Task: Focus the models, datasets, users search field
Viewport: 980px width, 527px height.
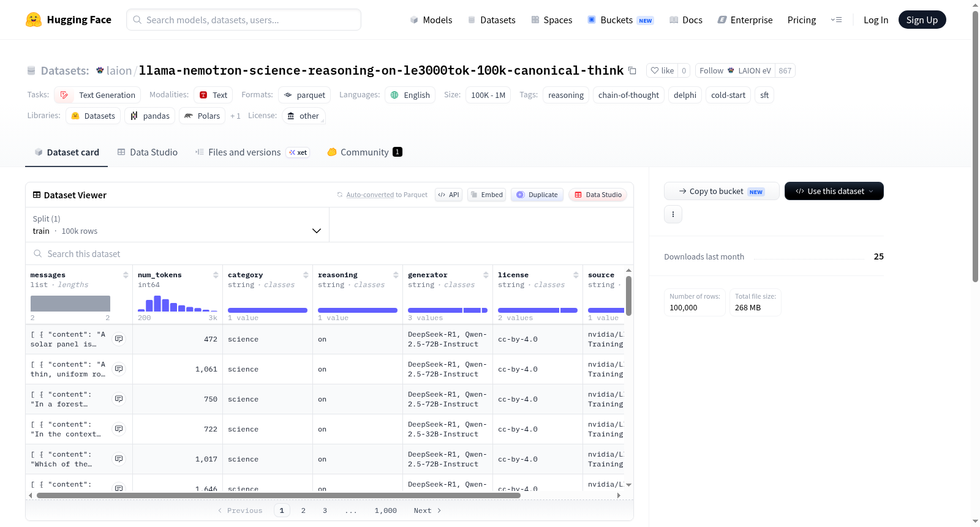Action: 244,20
